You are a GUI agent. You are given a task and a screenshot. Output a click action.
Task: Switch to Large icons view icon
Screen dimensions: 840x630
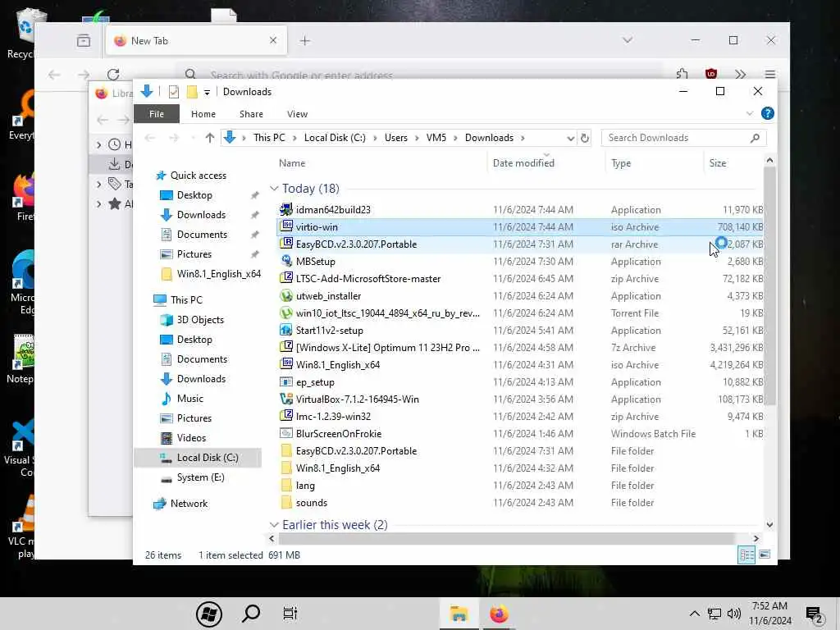coord(765,555)
